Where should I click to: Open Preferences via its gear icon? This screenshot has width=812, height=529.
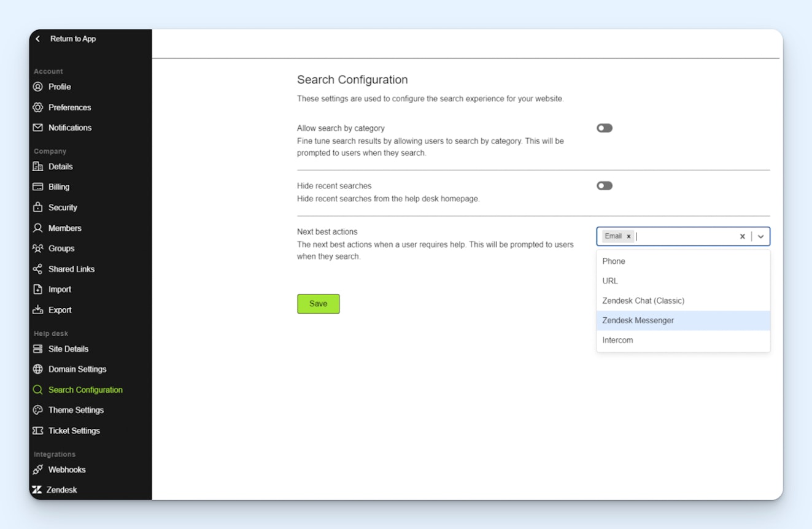pyautogui.click(x=38, y=107)
